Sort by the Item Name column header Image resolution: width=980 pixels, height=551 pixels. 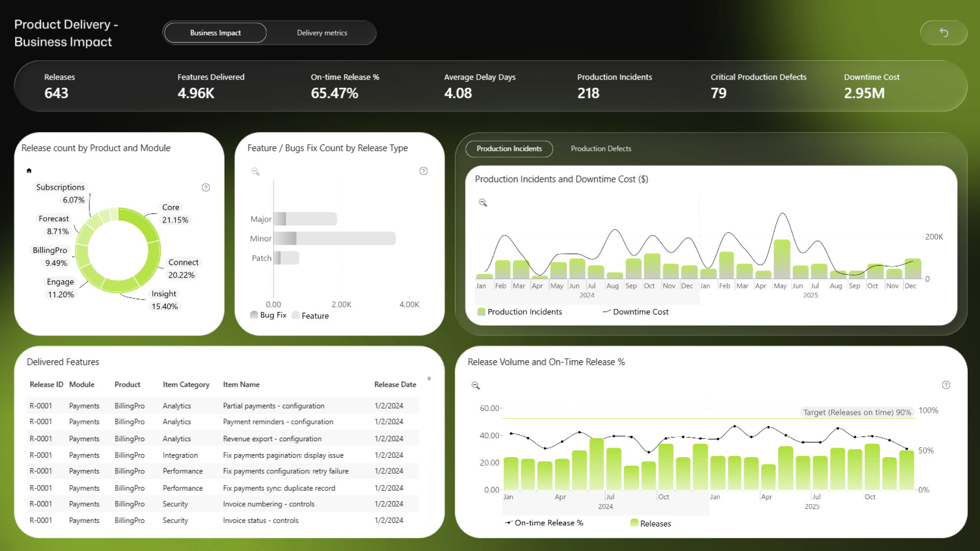tap(241, 385)
